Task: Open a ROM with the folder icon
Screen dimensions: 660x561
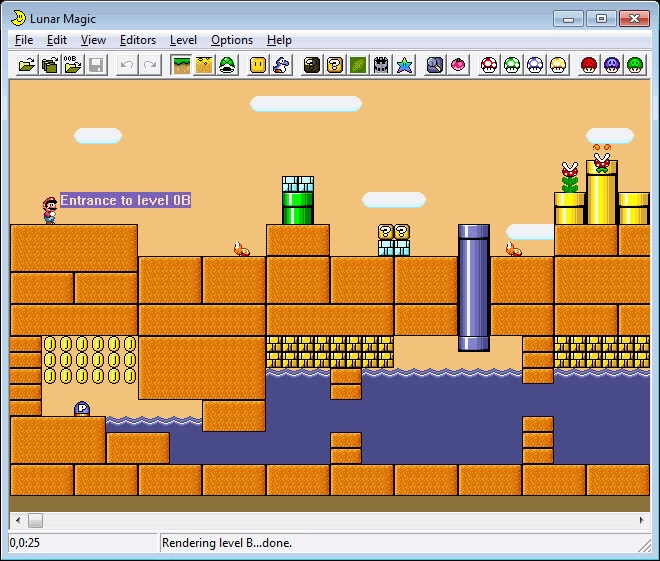Action: (x=27, y=65)
